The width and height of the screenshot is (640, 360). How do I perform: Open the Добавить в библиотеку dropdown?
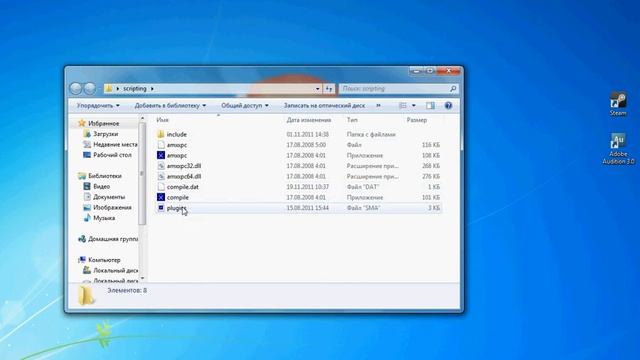[170, 106]
